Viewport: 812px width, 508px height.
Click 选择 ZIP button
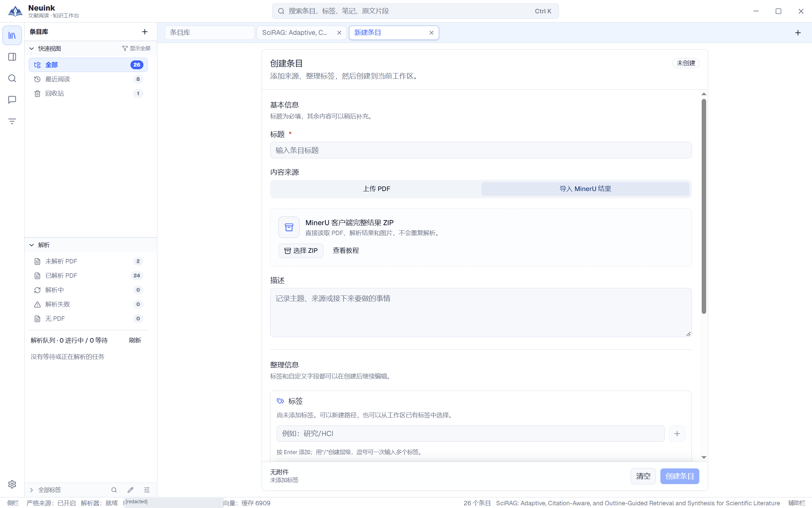(301, 251)
